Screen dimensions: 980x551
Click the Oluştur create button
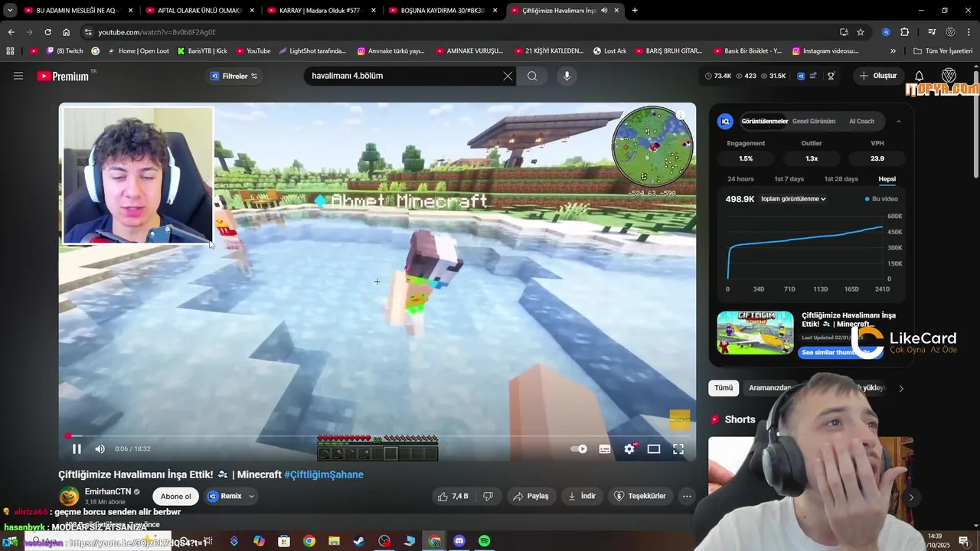pyautogui.click(x=877, y=76)
